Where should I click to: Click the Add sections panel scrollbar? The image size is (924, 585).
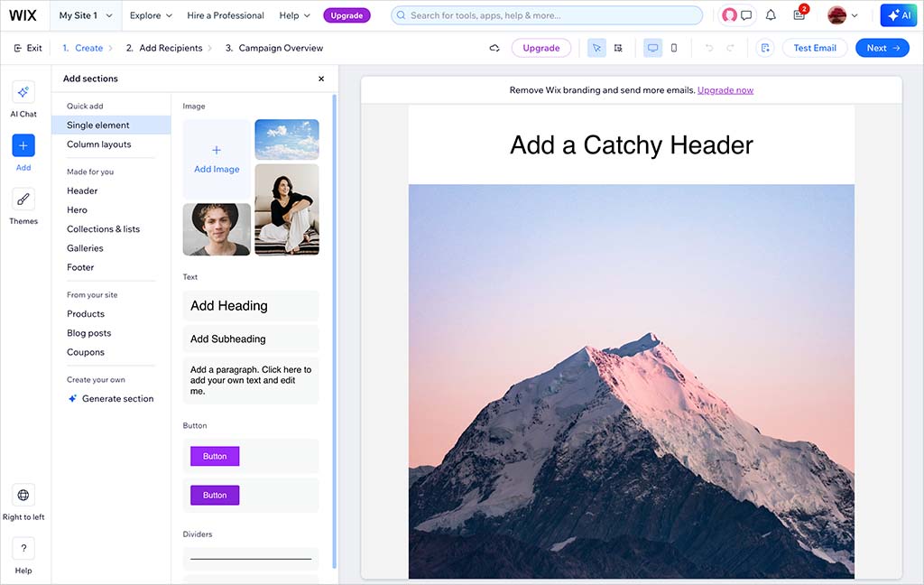(335, 330)
